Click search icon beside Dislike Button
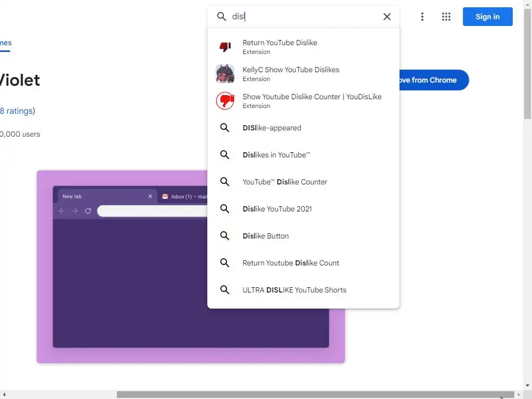Image resolution: width=532 pixels, height=399 pixels. click(224, 235)
